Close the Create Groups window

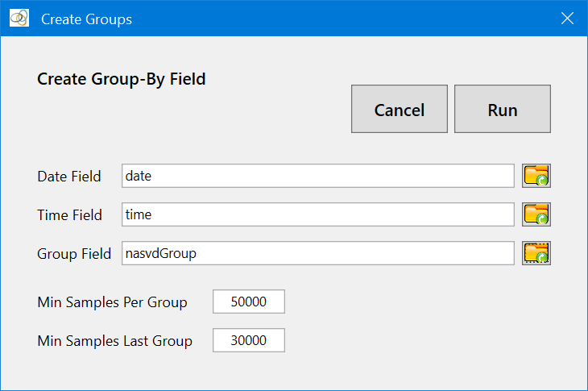567,18
